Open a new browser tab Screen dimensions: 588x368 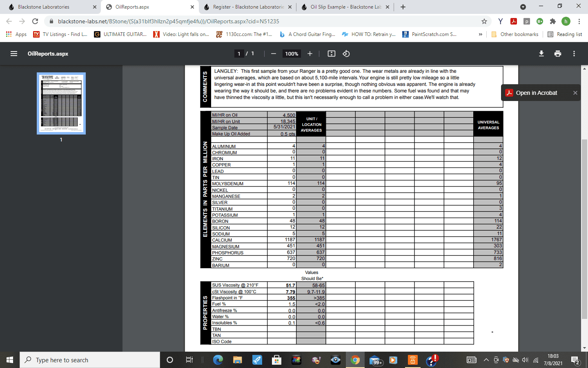tap(403, 7)
